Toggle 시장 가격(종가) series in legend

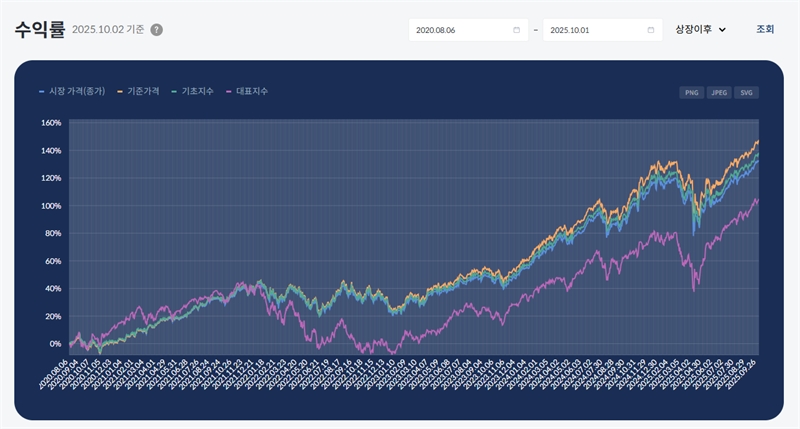[74, 91]
